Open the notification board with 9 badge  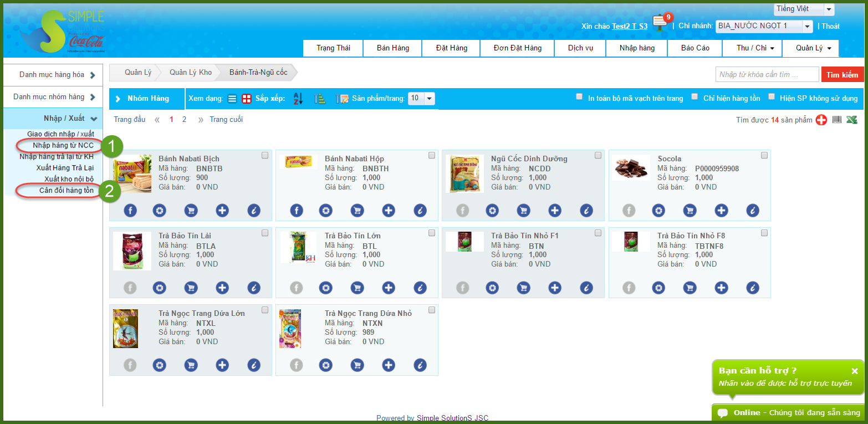(x=659, y=23)
